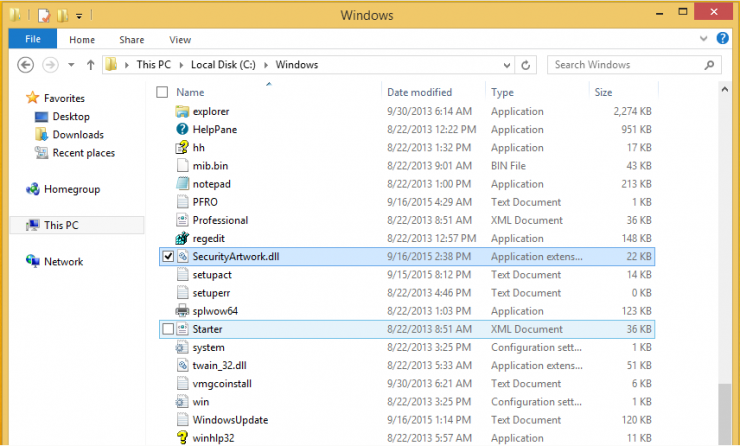Go back with the Back arrow button
This screenshot has width=740, height=446.
click(x=25, y=65)
